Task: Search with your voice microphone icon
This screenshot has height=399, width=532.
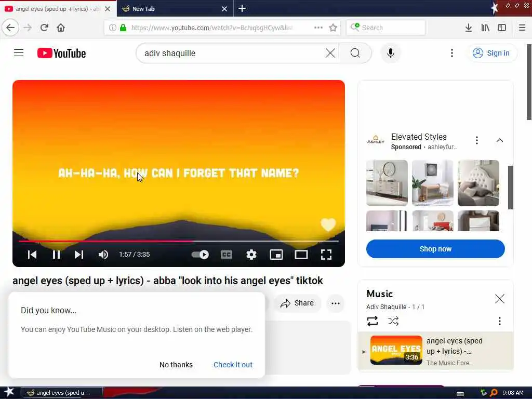Action: coord(391,53)
